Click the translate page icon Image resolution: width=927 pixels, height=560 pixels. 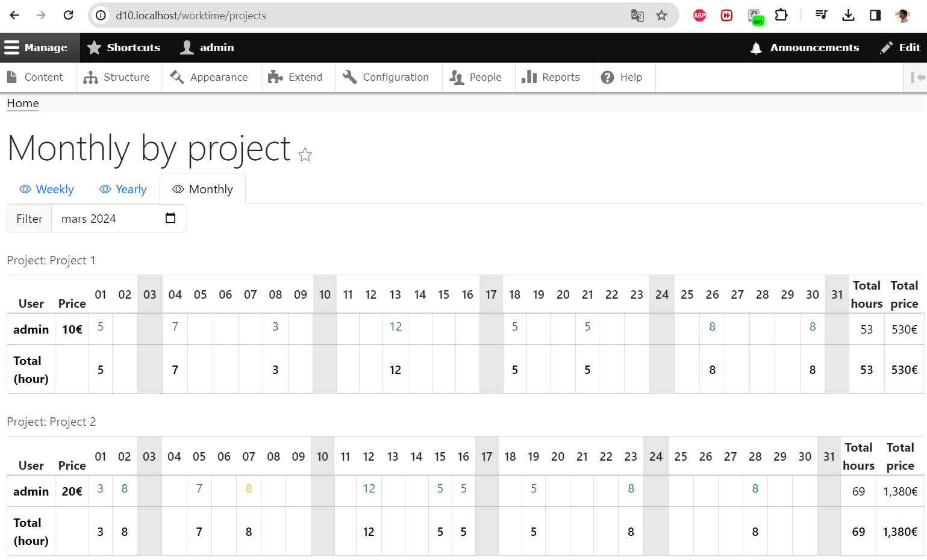637,16
